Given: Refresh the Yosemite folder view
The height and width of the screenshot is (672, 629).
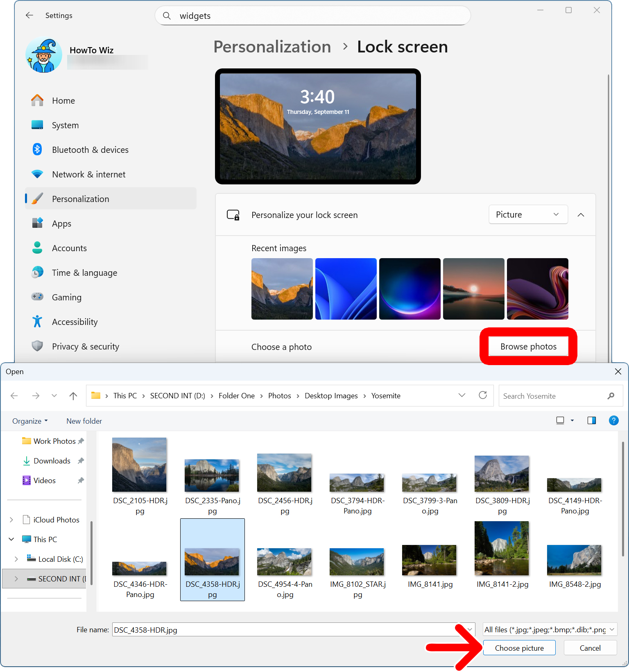Looking at the screenshot, I should coord(483,395).
